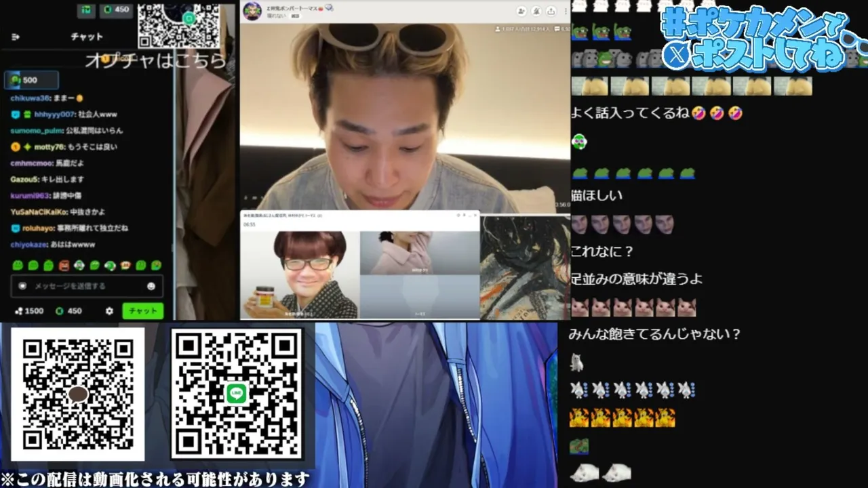The height and width of the screenshot is (488, 868).
Task: Click the cmhmcmoo username in chat
Action: pos(31,163)
